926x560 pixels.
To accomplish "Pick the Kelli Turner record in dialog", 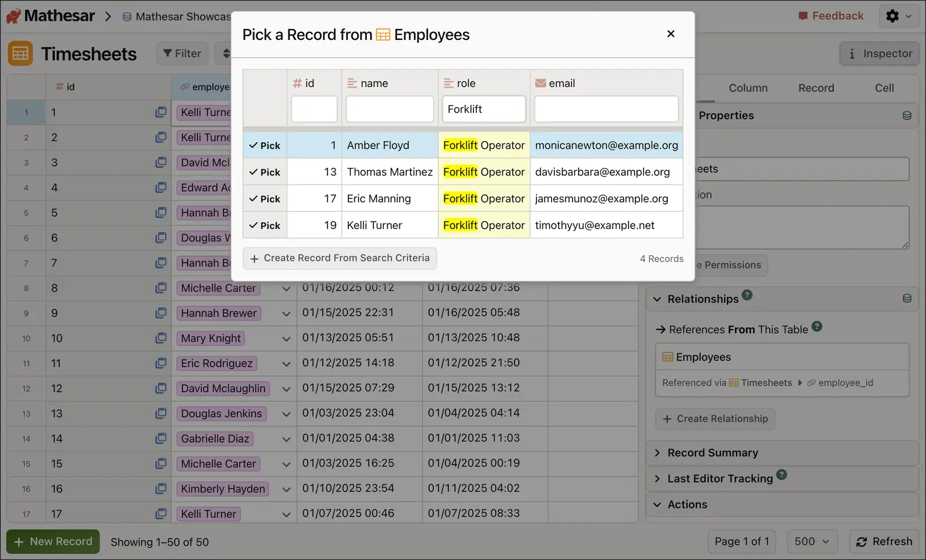I will (265, 226).
